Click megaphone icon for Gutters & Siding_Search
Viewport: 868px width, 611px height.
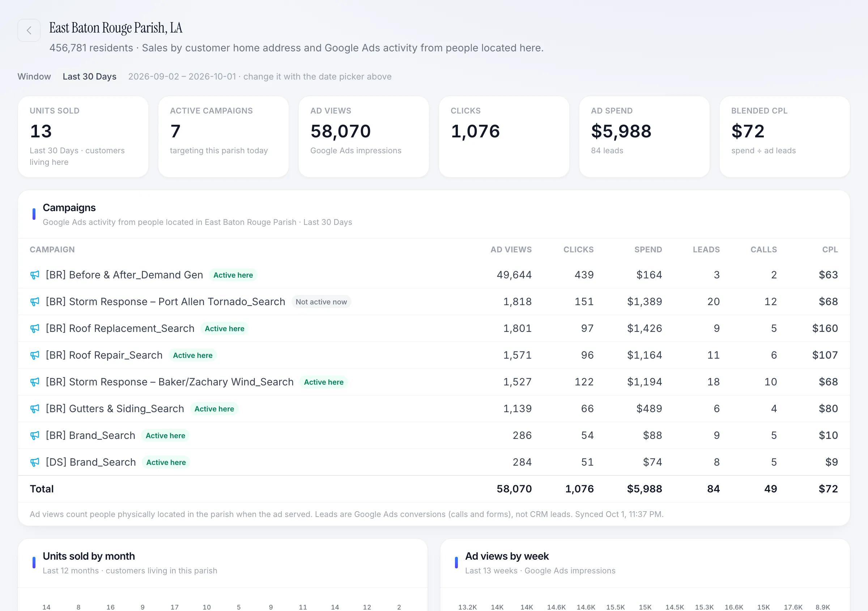tap(35, 409)
